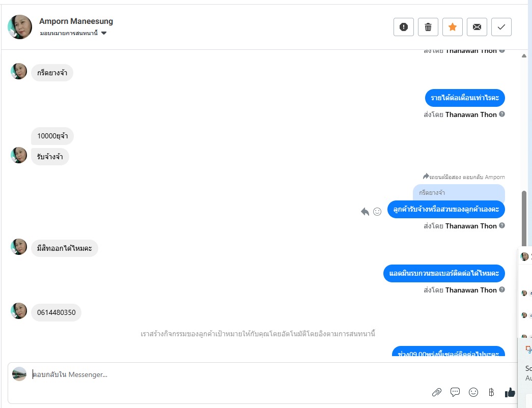Open the assign conversation dropdown arrow
This screenshot has width=532, height=408.
104,34
